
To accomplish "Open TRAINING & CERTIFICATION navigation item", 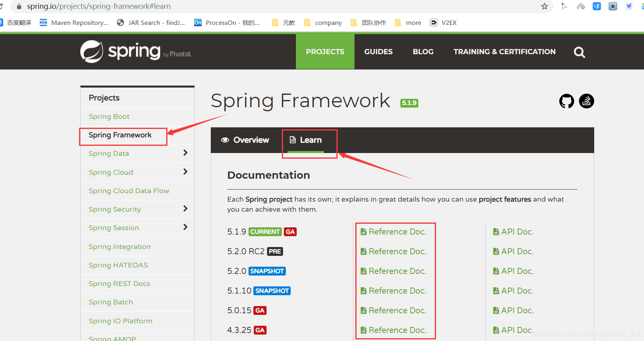I will tap(505, 52).
